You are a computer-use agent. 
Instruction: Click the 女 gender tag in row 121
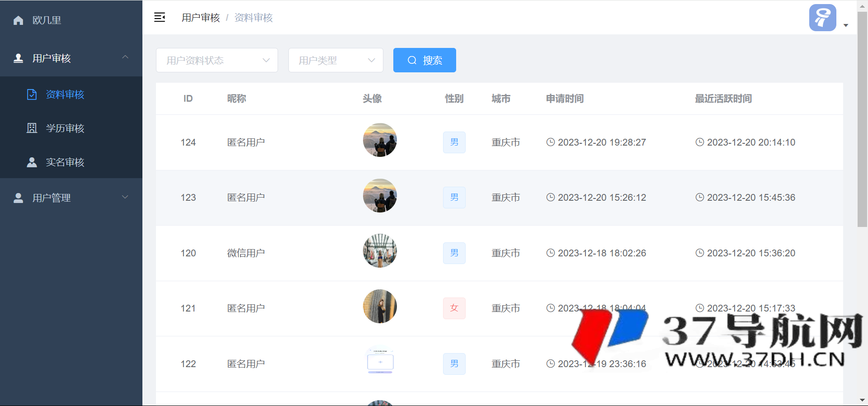454,308
